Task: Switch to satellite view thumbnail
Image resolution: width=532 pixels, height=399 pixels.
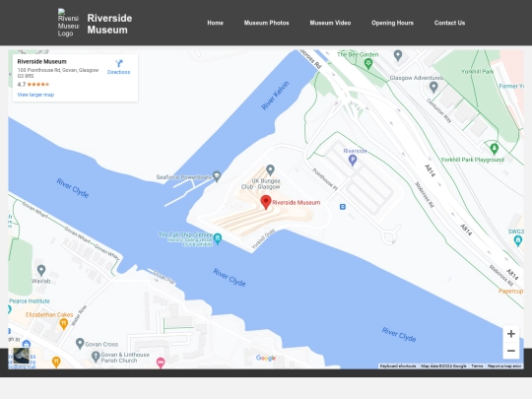Action: pos(21,356)
